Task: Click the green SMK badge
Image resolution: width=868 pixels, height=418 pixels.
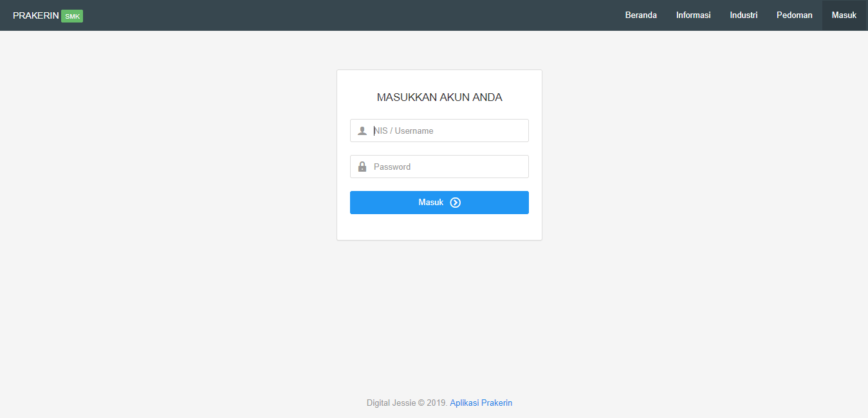Action: (x=71, y=15)
